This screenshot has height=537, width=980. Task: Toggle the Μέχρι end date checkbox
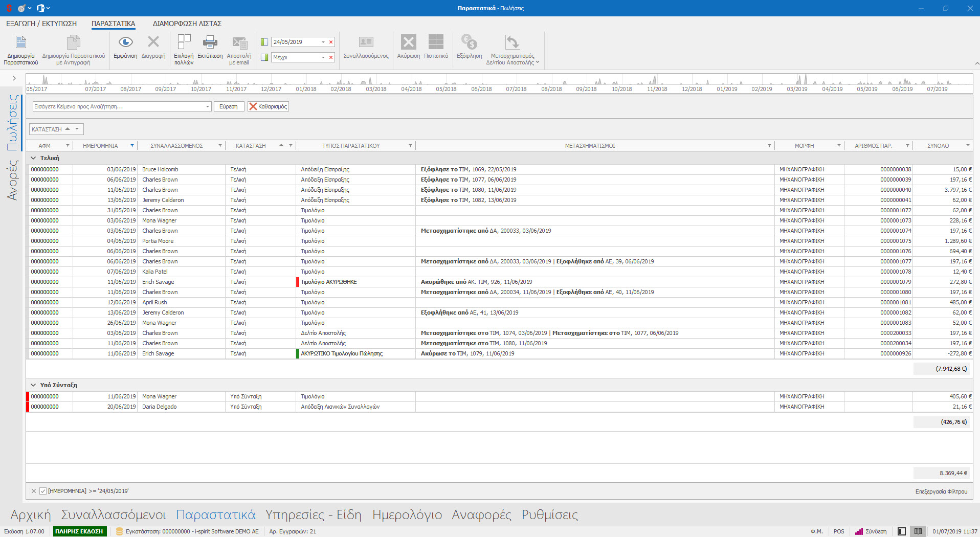pos(264,57)
